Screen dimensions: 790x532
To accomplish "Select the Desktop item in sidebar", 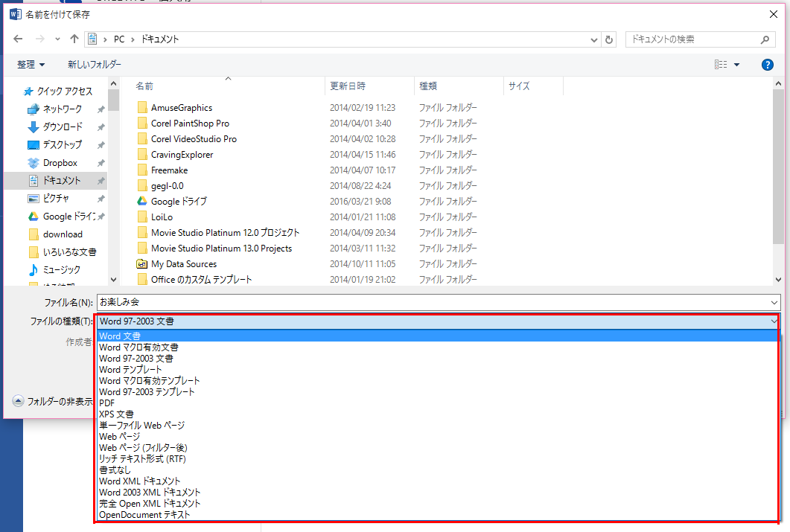I will click(x=62, y=145).
